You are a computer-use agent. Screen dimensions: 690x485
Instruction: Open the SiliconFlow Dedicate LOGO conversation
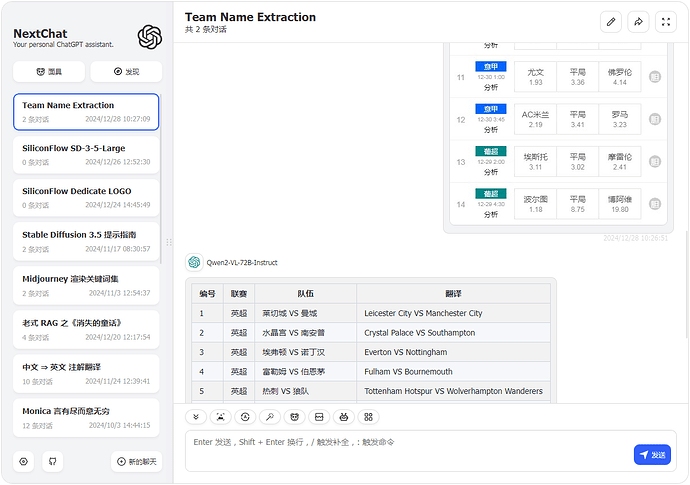[x=86, y=198]
